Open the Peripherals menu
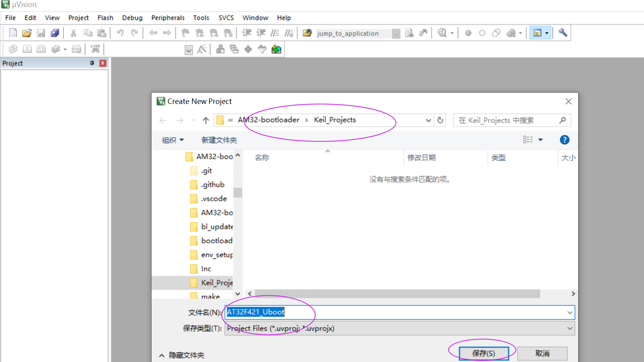 tap(168, 18)
